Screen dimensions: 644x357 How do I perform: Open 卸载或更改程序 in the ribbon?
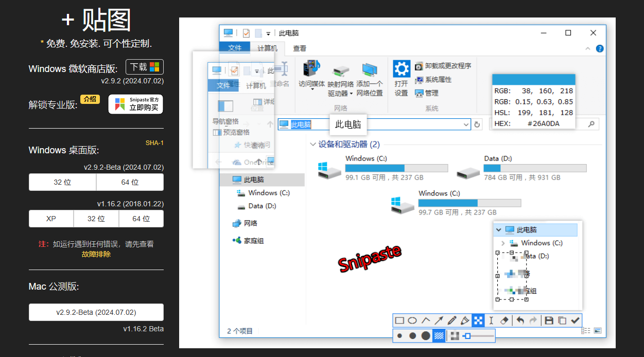pos(443,66)
